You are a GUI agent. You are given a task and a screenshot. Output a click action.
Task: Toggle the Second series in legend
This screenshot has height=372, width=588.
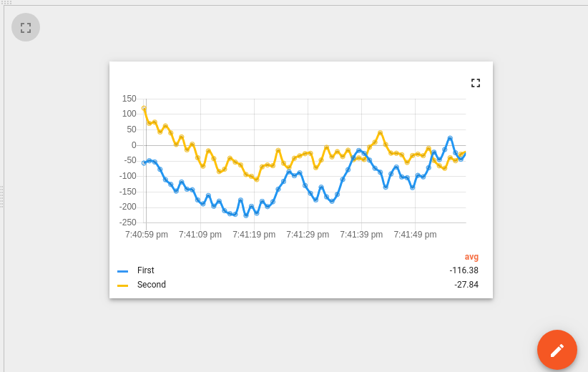pyautogui.click(x=152, y=285)
